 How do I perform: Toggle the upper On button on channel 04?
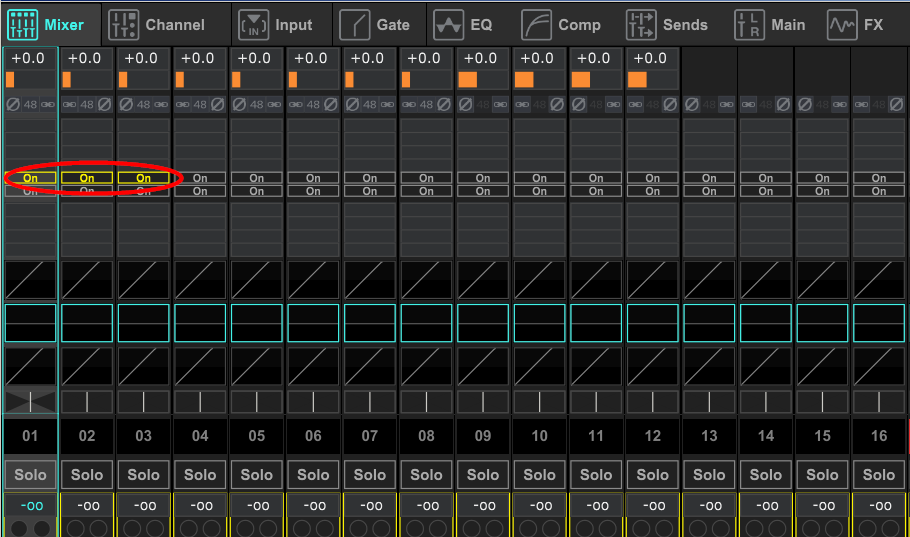click(x=200, y=178)
